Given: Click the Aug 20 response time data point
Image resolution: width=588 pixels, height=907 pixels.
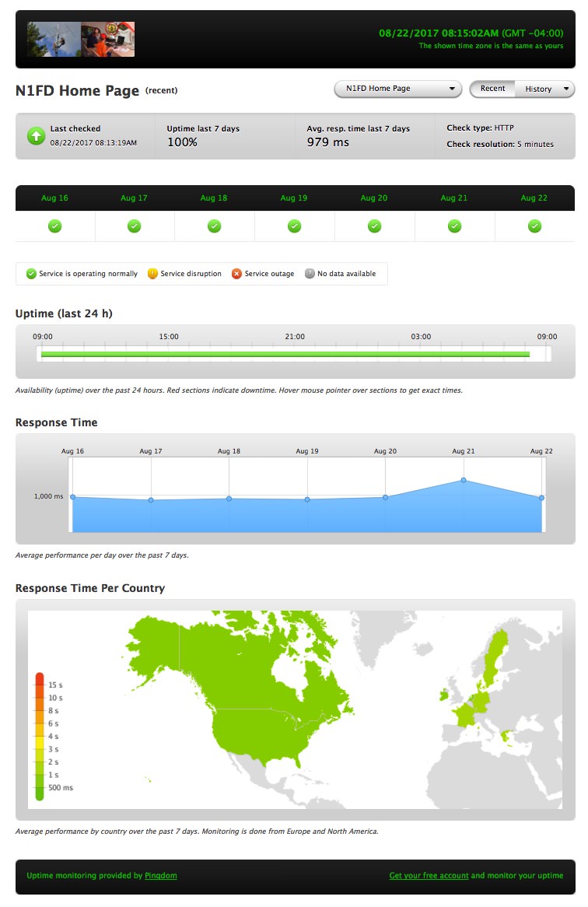Looking at the screenshot, I should [386, 498].
